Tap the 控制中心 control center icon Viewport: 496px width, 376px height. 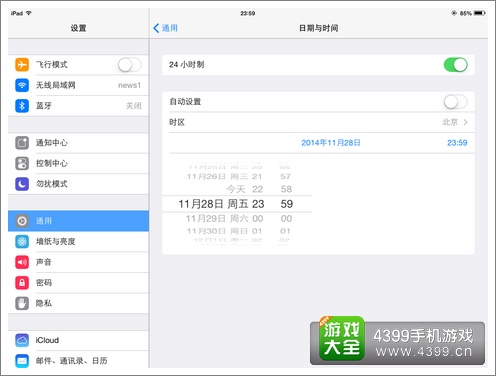click(22, 163)
